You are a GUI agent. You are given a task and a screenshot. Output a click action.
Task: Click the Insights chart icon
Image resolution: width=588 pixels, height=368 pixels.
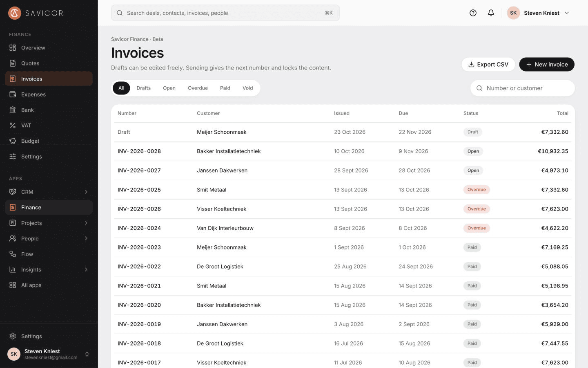[x=13, y=269]
